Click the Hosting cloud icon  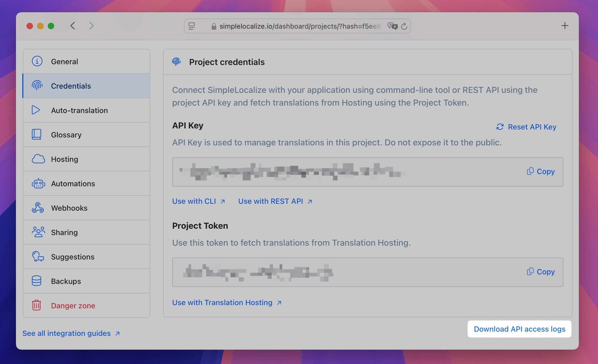38,159
